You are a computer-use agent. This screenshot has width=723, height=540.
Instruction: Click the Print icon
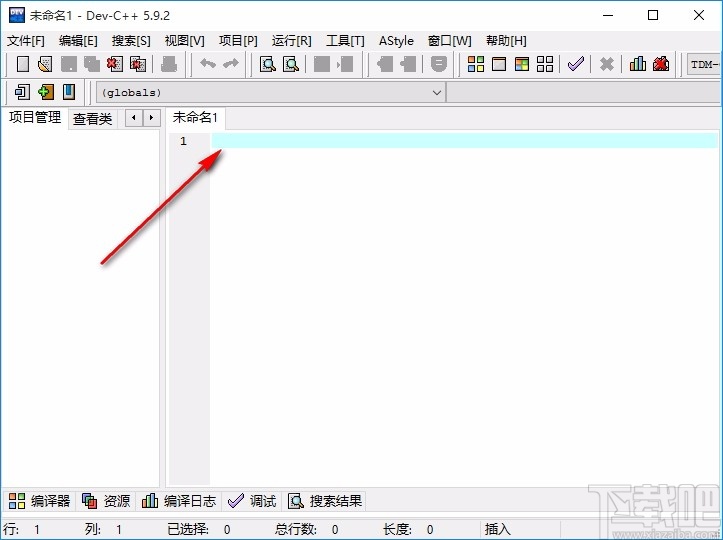169,64
